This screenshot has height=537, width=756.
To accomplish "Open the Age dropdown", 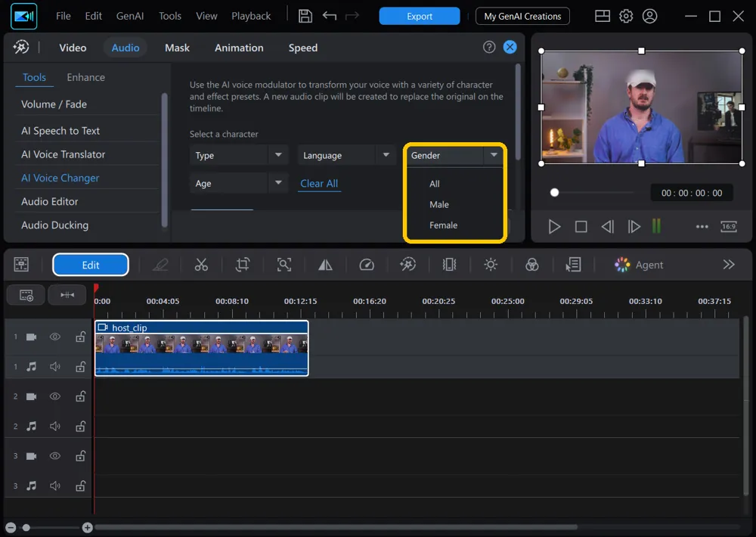I will click(x=239, y=183).
